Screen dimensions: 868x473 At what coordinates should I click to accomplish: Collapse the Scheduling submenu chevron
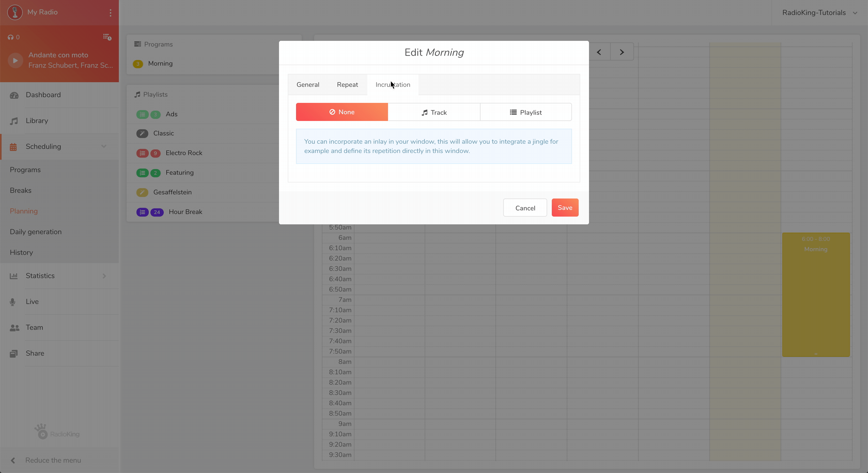point(104,146)
